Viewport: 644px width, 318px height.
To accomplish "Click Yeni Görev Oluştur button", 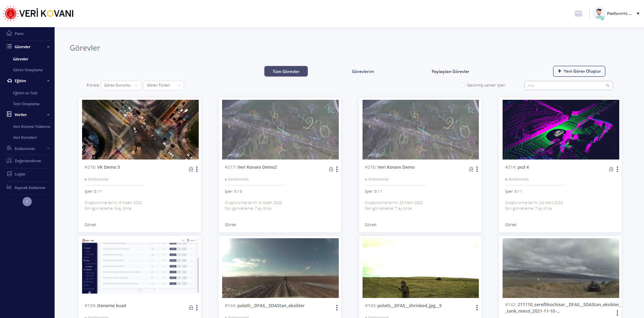I will tap(579, 71).
